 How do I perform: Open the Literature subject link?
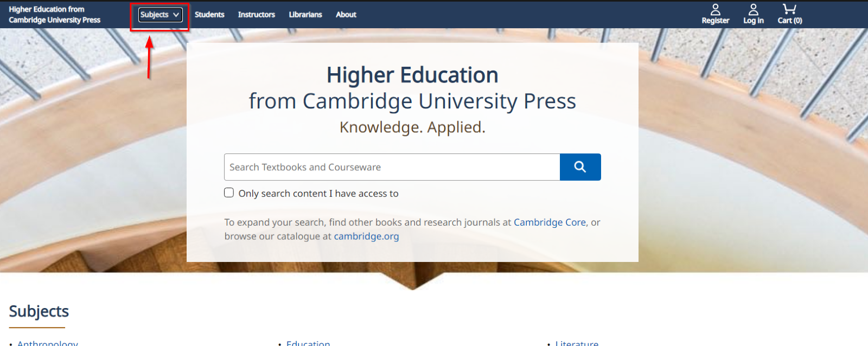(x=577, y=343)
